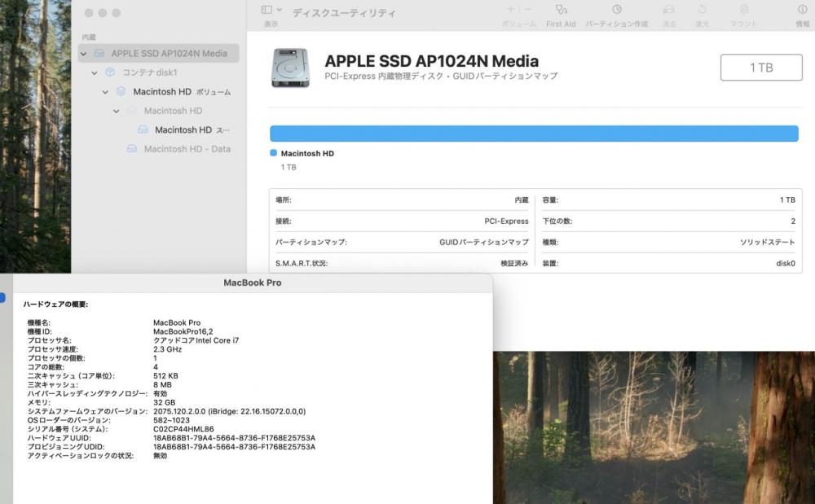Screen dimensions: 815x504
Task: Click the パーティション作成 partition icon
Action: tap(616, 10)
